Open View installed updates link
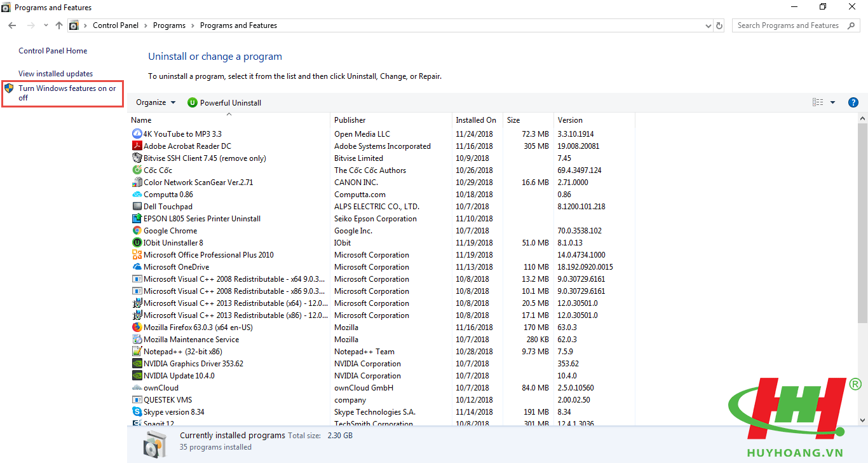Viewport: 868px width, 463px height. pos(55,74)
